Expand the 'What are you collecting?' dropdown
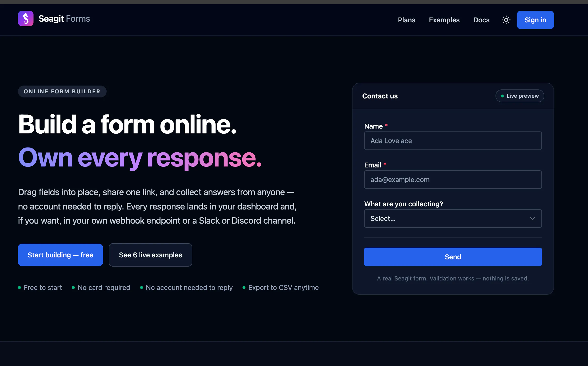This screenshot has height=366, width=588. 453,218
